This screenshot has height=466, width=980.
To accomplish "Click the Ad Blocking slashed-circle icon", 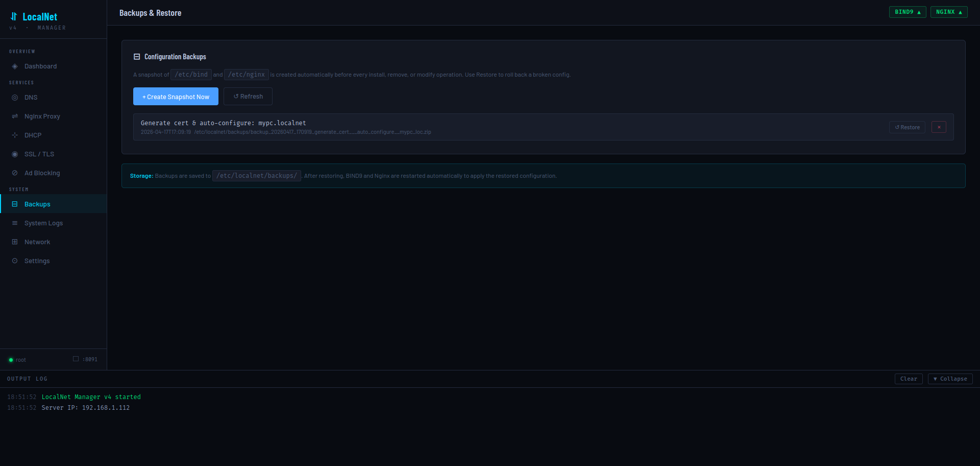I will (15, 173).
